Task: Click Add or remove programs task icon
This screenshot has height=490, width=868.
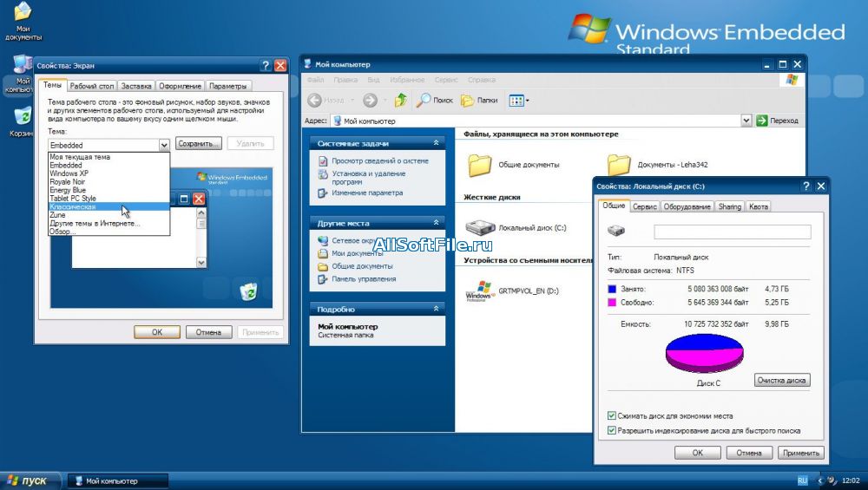Action: tap(323, 174)
